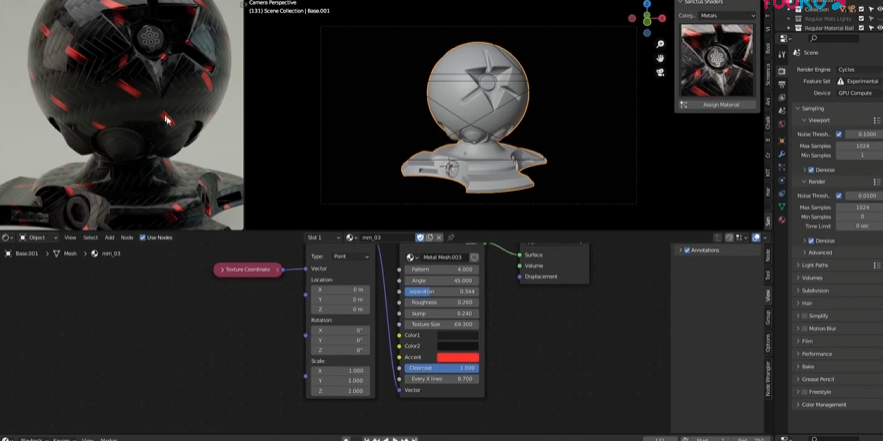Click the viewport zoom magnifier icon
This screenshot has width=883, height=441.
[660, 45]
